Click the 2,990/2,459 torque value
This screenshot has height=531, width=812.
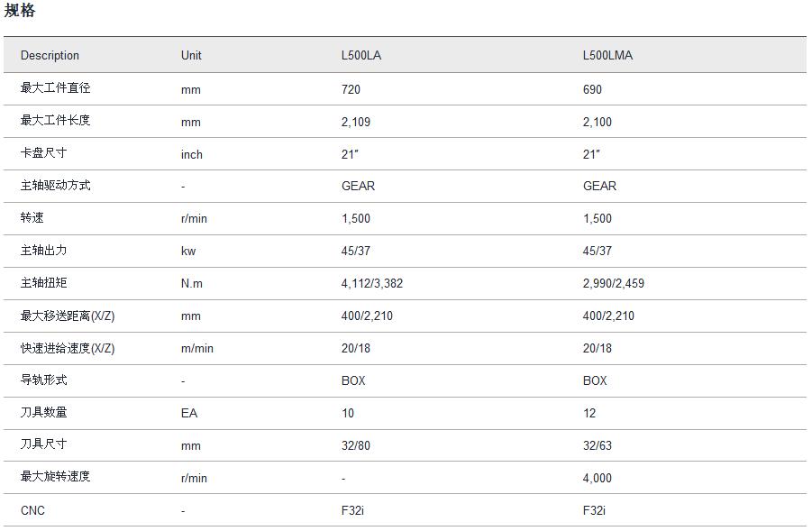pyautogui.click(x=614, y=283)
